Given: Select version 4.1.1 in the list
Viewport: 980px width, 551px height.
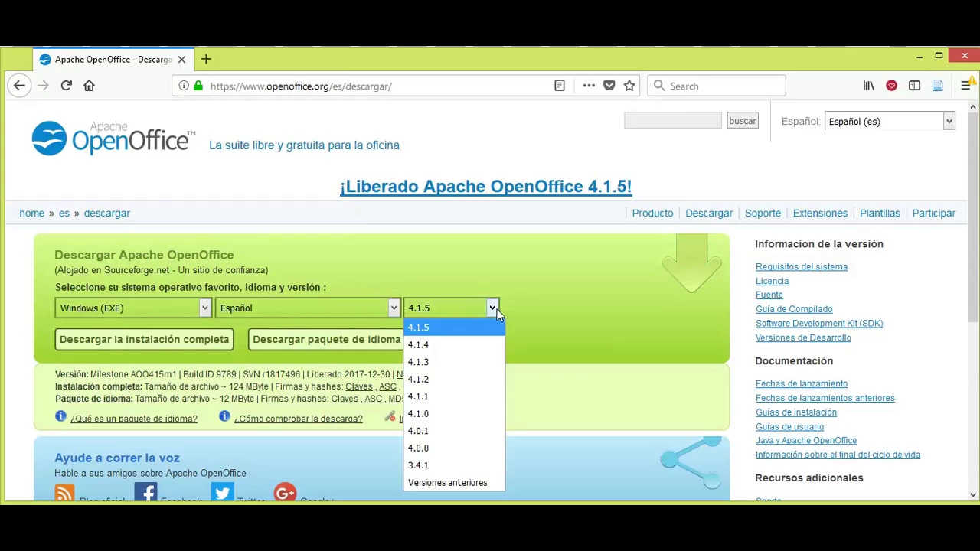Looking at the screenshot, I should pos(455,396).
